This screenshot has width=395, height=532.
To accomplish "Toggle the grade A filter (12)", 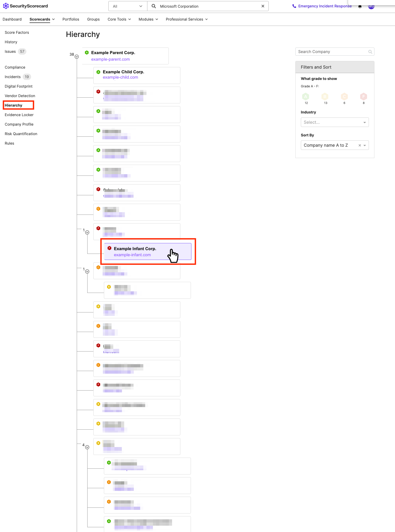I will coord(306,96).
